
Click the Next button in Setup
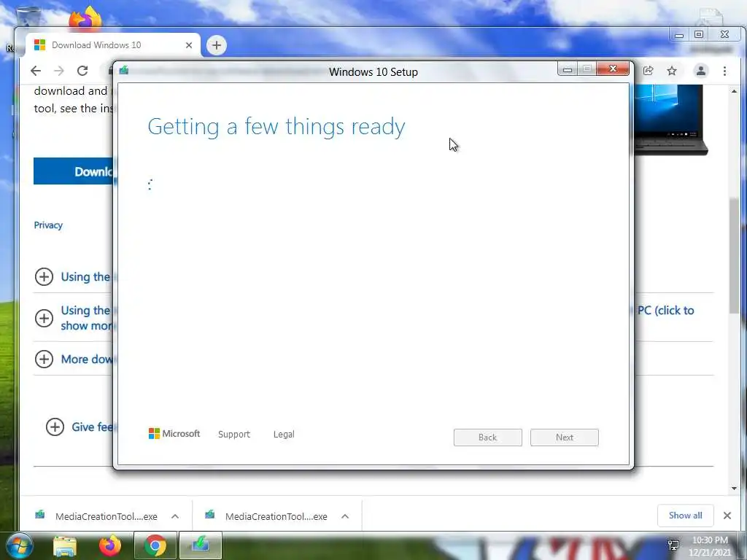coord(565,437)
